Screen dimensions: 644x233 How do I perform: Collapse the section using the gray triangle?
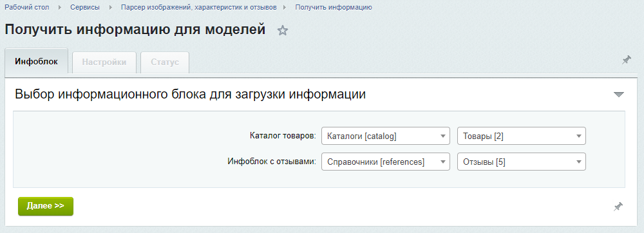[618, 95]
